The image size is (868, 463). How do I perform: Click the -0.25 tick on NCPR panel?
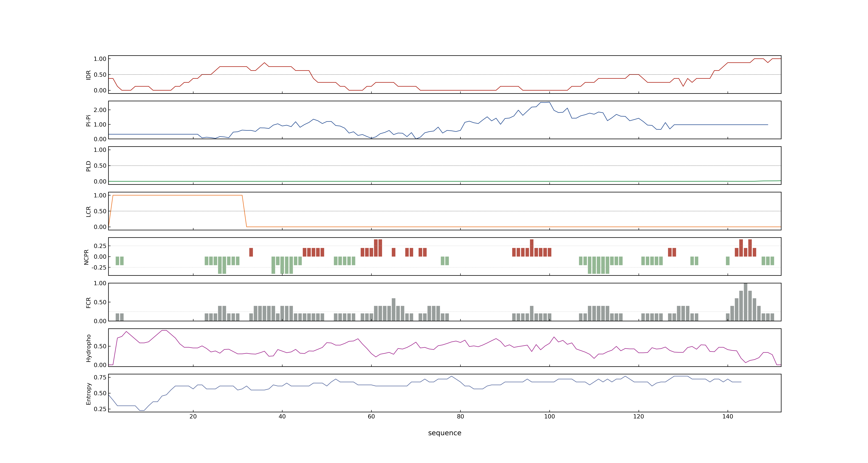pos(99,268)
